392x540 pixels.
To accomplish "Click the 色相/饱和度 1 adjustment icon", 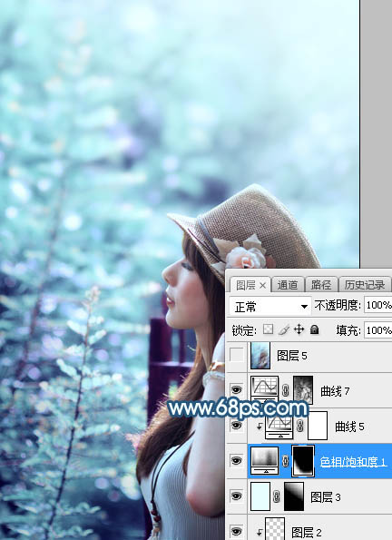I will pos(264,460).
